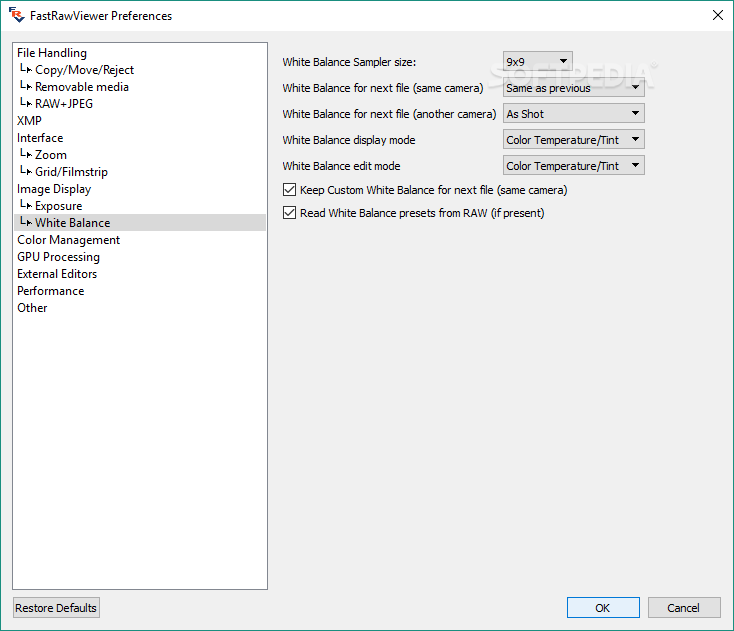Select the Zoom subsection
Viewport: 734px width, 631px height.
click(51, 155)
